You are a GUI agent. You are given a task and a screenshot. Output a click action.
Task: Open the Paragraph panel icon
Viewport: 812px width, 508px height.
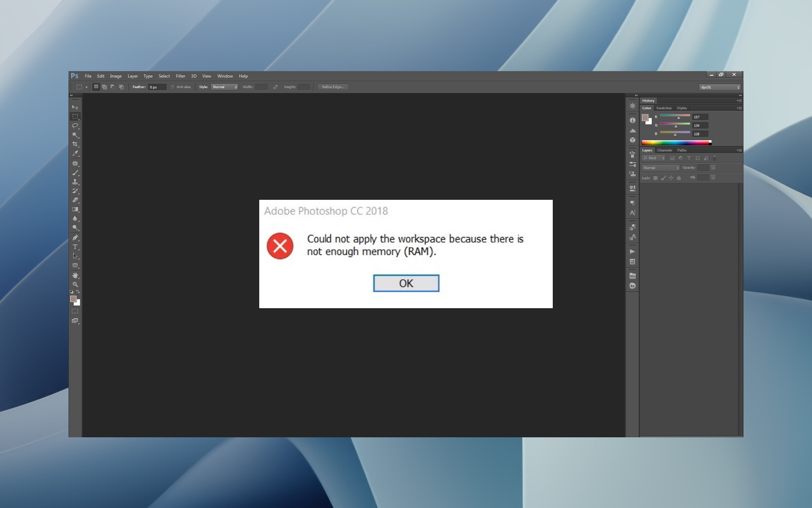[632, 203]
